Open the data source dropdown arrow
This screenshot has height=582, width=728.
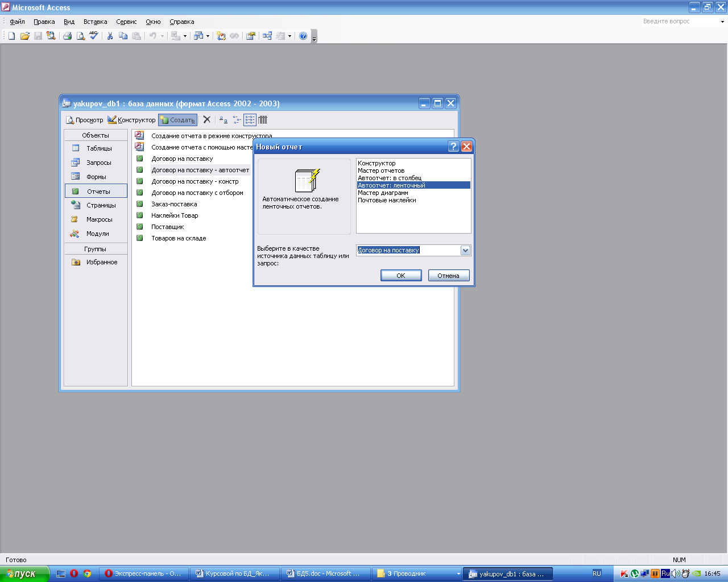(x=465, y=250)
